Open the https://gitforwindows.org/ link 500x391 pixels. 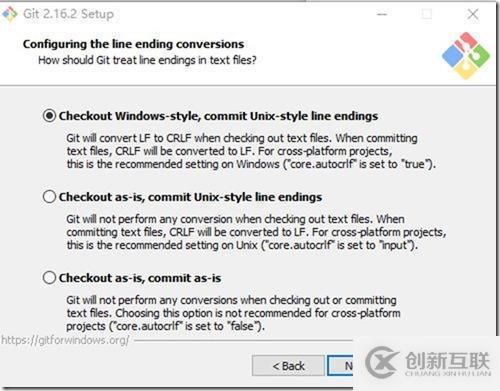[x=65, y=340]
